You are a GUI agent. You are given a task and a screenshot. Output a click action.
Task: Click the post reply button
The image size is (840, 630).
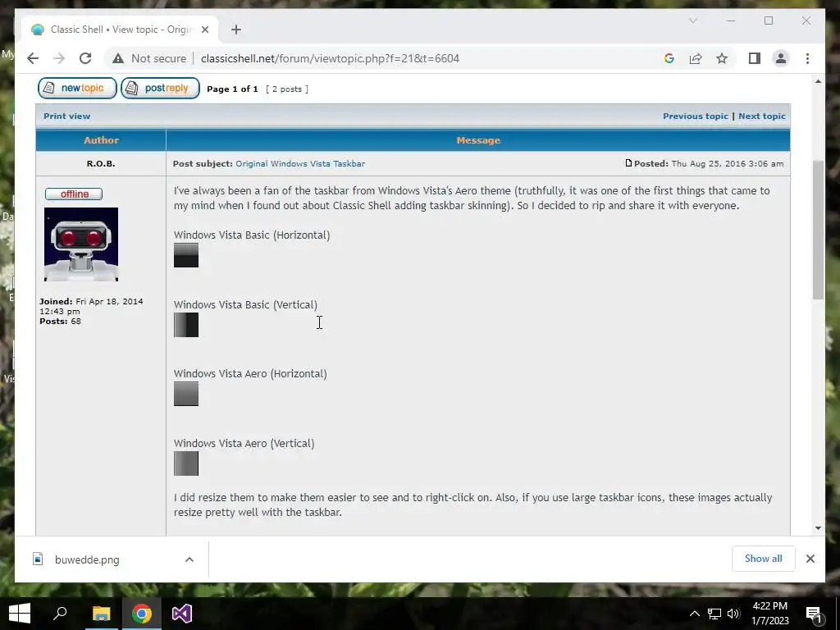160,89
